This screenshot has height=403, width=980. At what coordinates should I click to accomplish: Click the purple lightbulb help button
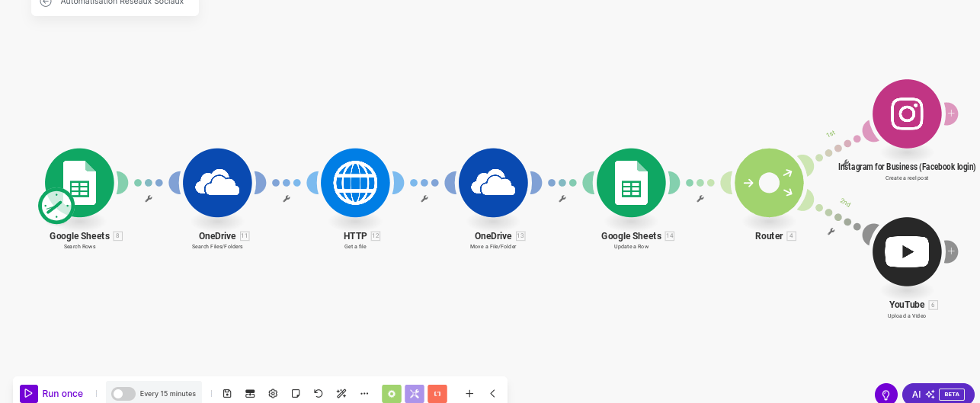886,394
